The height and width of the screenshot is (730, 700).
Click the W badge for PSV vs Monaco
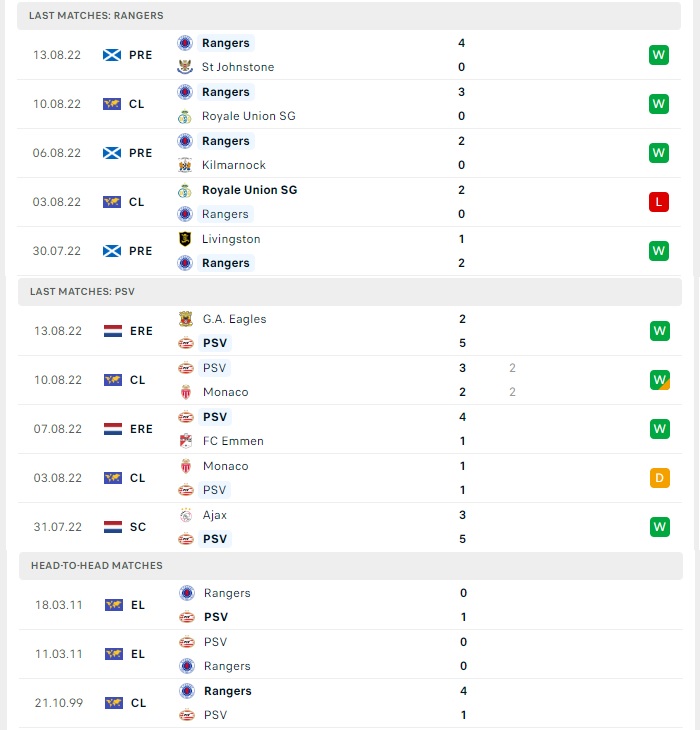point(660,380)
